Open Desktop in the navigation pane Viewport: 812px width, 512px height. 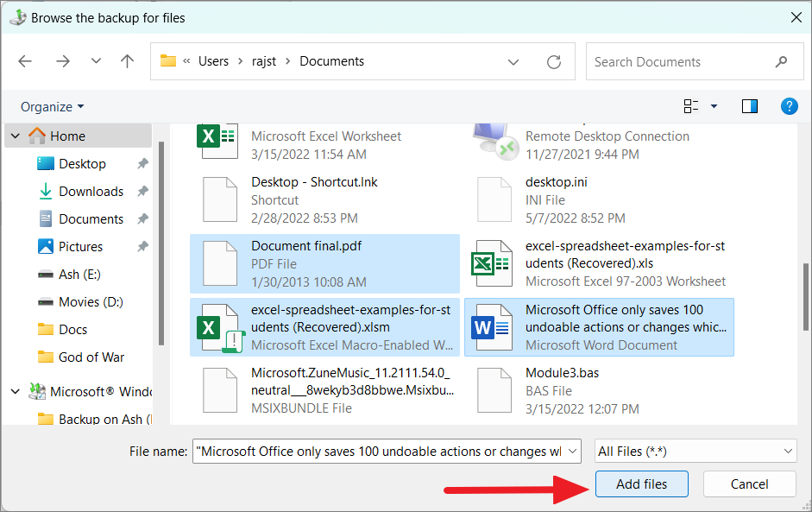coord(82,164)
